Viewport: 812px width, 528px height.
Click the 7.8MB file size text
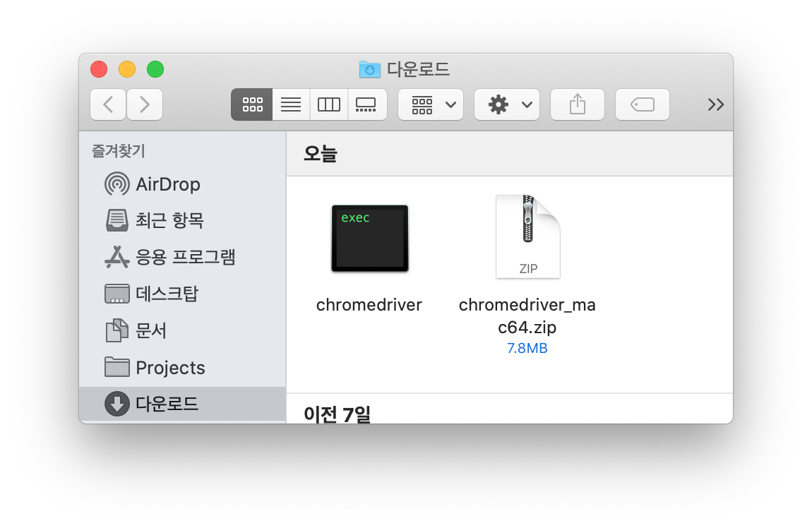coord(527,348)
